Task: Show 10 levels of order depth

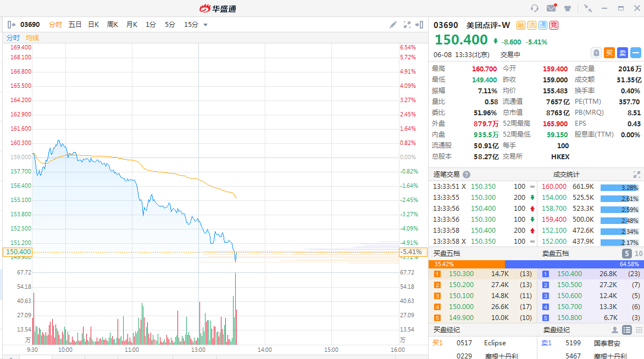Action: tap(639, 254)
